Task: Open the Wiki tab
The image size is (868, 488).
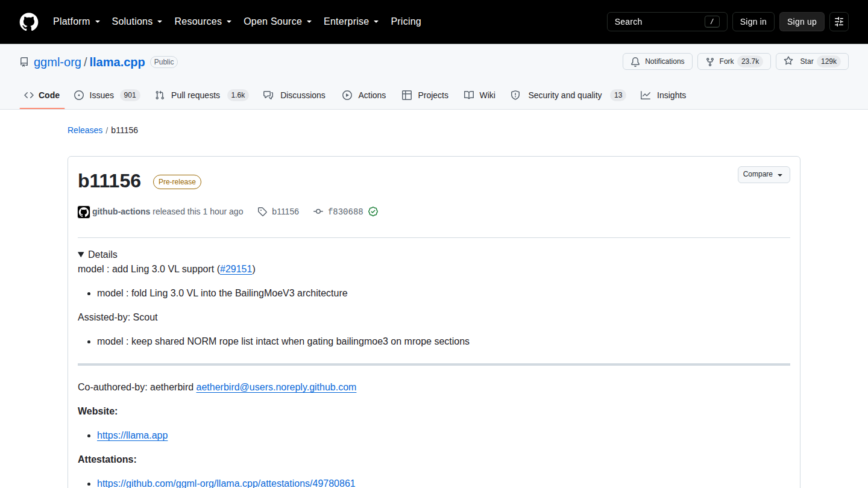Action: click(x=480, y=95)
